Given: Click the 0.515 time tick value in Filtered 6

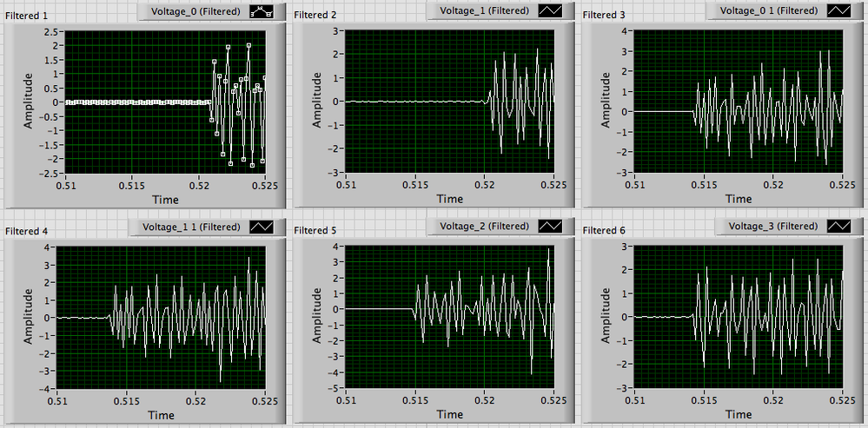Looking at the screenshot, I should pos(704,398).
